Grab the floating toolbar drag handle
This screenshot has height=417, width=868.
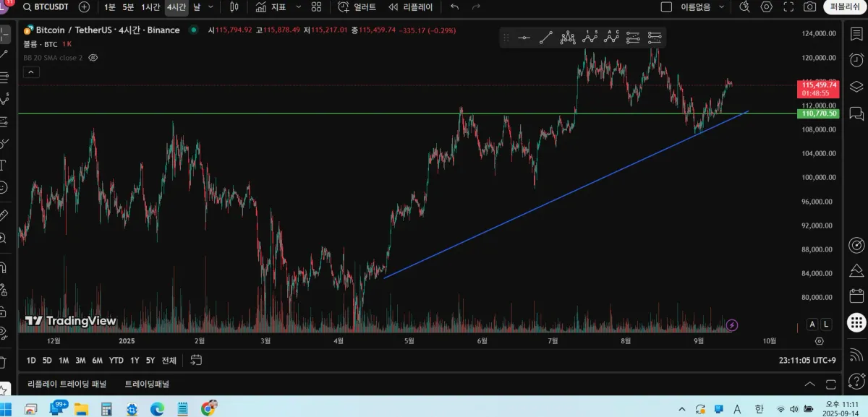coord(506,38)
